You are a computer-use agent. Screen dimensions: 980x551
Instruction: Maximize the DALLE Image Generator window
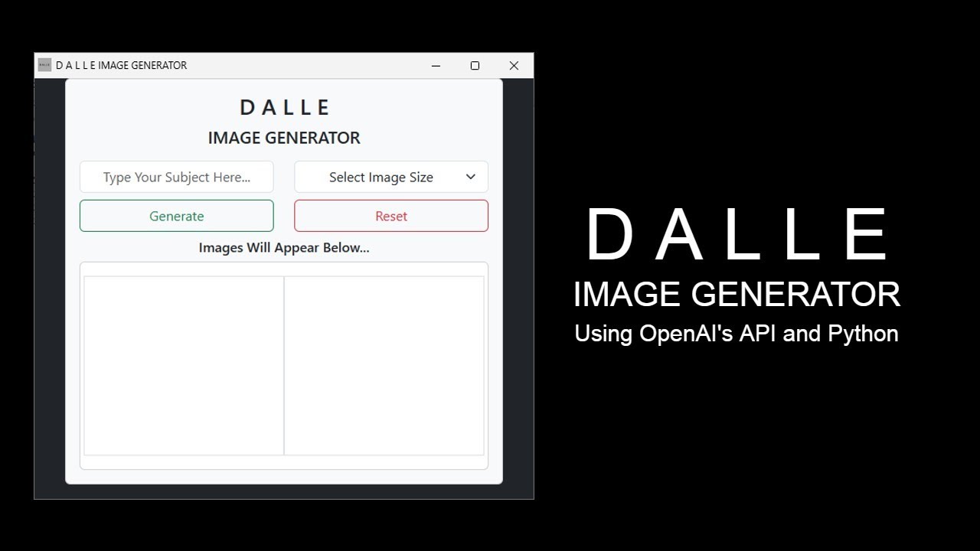tap(475, 66)
